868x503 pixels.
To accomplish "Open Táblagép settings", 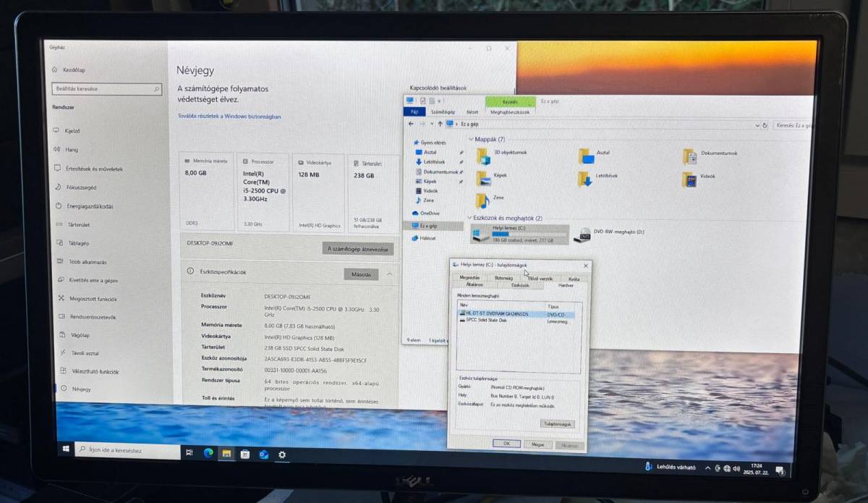I will point(74,243).
